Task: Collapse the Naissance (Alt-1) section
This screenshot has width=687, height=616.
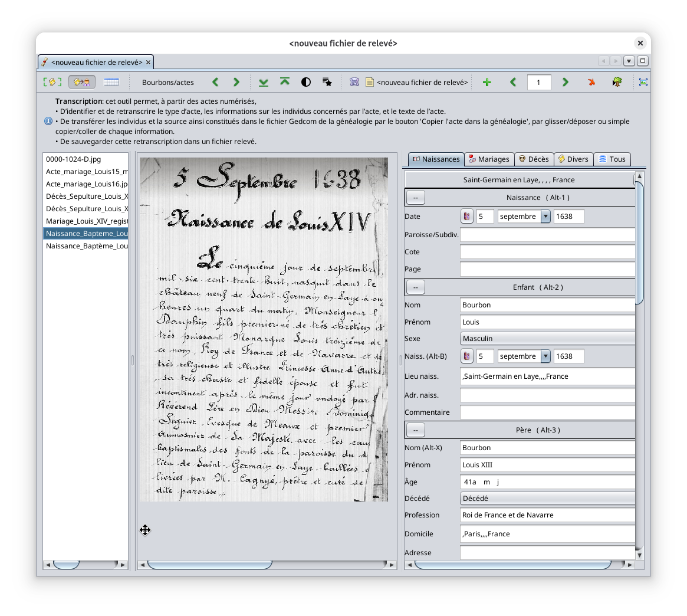Action: click(415, 198)
